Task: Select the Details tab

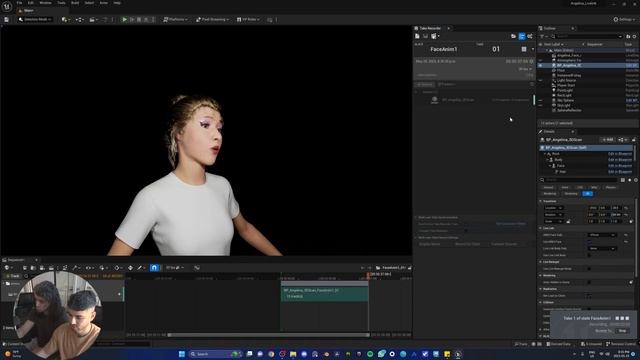Action: 549,131
